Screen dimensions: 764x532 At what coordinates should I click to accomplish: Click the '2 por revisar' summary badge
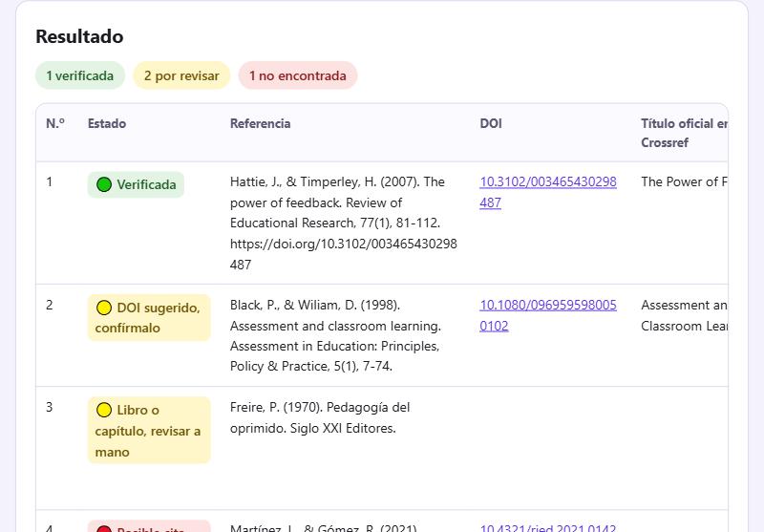tap(181, 75)
